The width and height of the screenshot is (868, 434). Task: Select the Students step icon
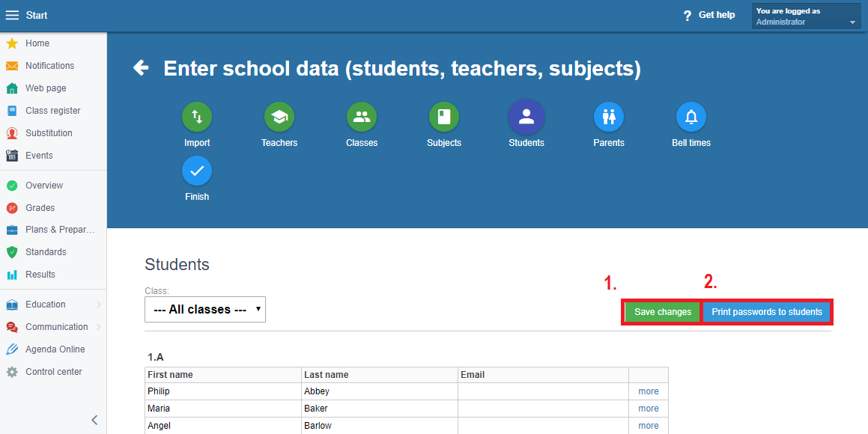tap(526, 117)
